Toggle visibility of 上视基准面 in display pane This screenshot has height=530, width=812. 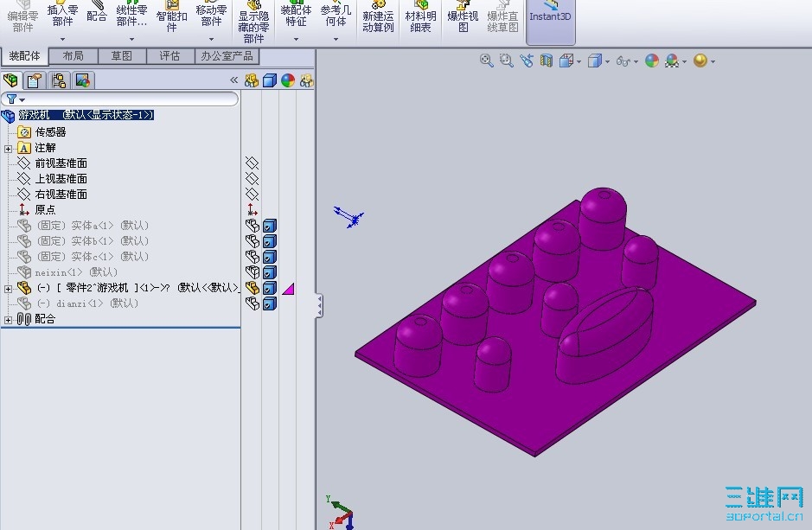click(x=252, y=179)
